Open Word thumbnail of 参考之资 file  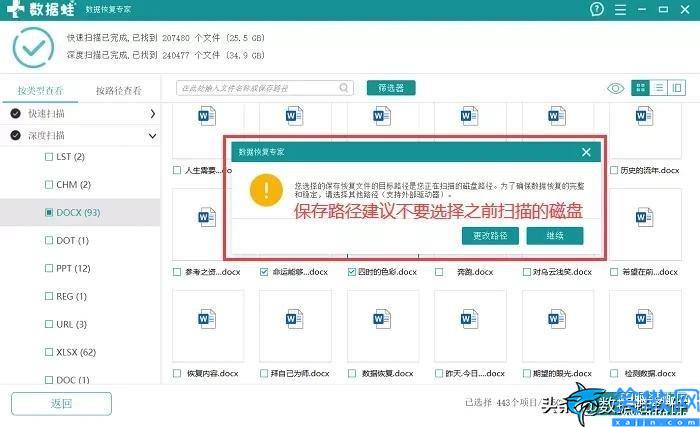coord(207,218)
